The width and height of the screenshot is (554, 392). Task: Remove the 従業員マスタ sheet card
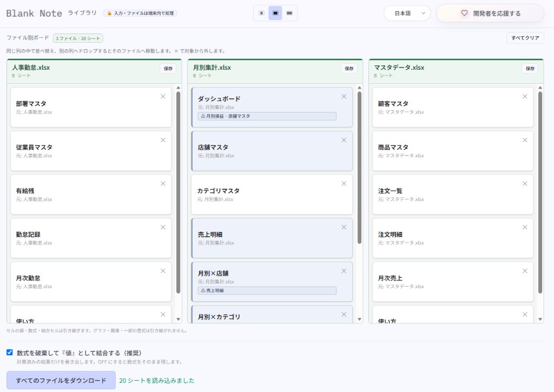pos(163,140)
